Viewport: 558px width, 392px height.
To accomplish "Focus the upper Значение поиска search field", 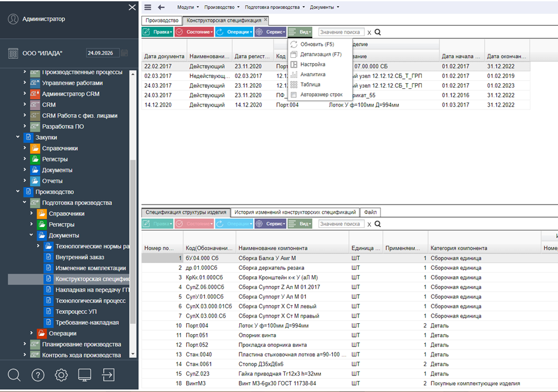I will click(x=341, y=32).
